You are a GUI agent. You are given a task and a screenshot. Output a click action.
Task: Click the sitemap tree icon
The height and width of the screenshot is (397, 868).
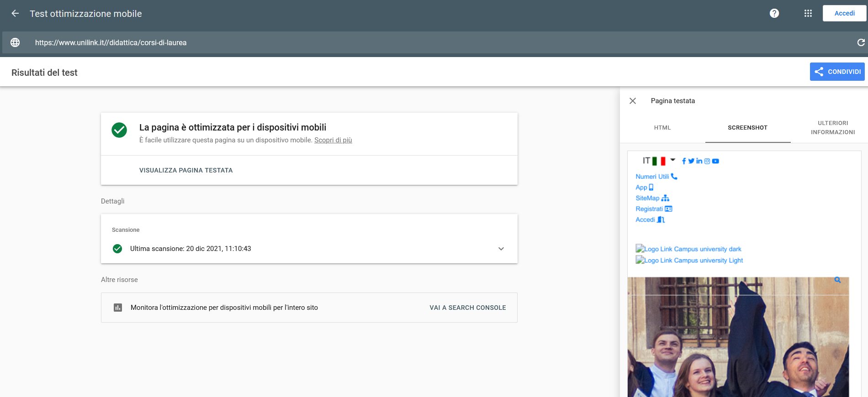[x=665, y=198]
